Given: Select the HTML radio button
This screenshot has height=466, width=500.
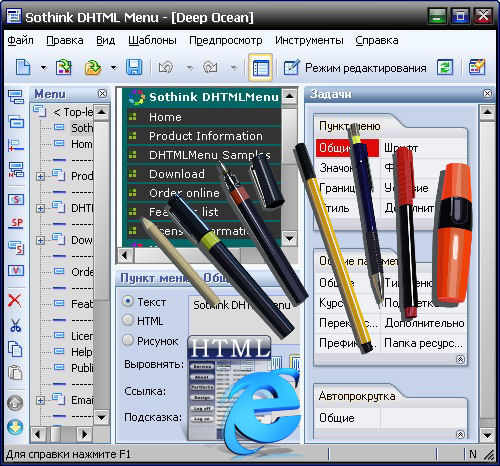Looking at the screenshot, I should [128, 320].
